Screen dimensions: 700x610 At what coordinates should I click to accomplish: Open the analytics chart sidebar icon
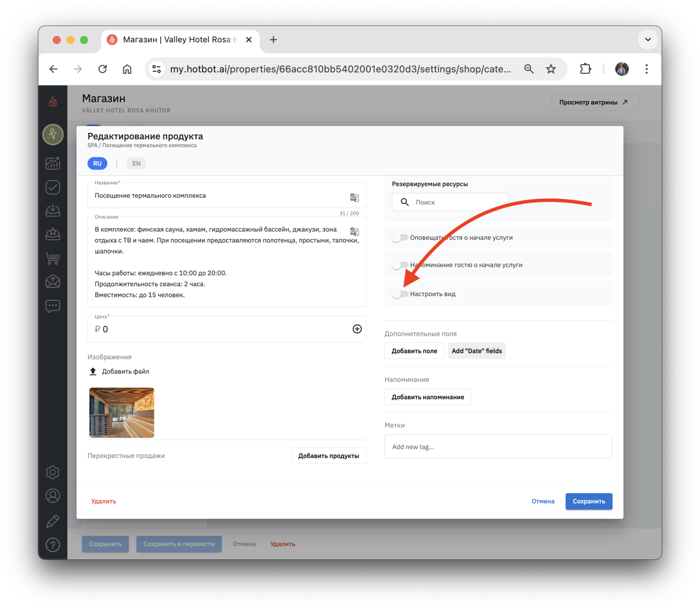click(53, 163)
